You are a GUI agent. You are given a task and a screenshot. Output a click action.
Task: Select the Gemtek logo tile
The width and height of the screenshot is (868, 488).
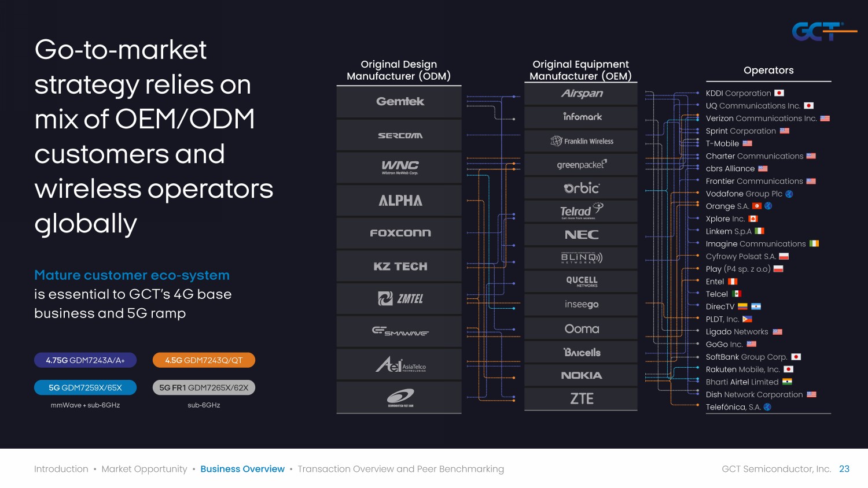(399, 102)
